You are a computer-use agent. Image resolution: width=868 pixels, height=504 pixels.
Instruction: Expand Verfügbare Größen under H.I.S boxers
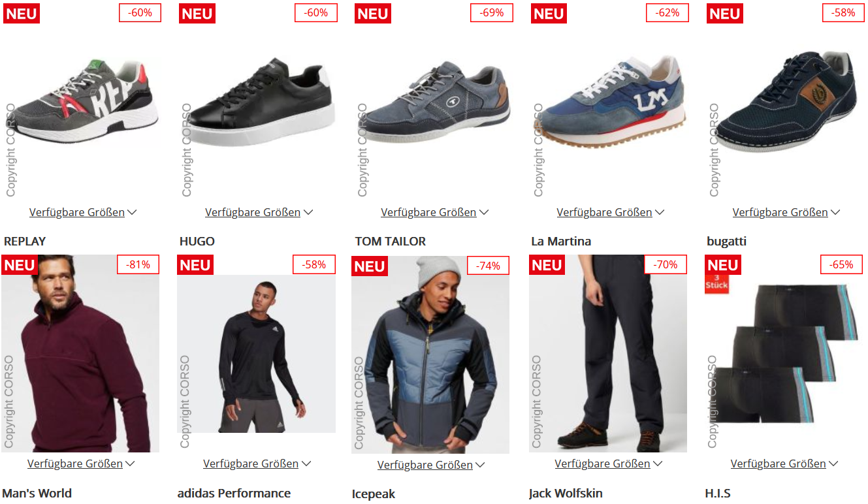coord(784,464)
